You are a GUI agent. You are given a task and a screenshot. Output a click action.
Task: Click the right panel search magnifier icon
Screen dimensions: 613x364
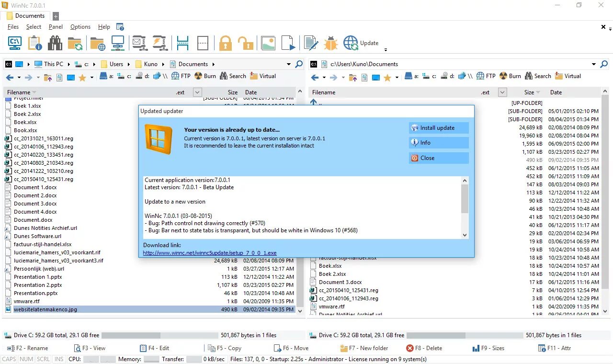click(604, 64)
